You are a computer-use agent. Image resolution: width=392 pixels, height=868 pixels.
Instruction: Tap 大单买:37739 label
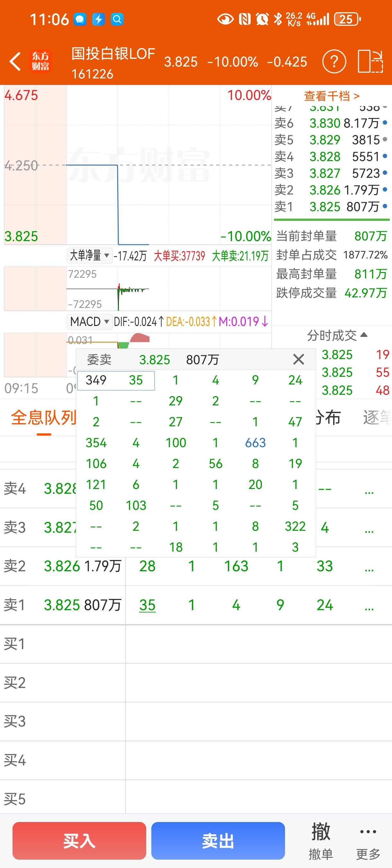pos(180,256)
